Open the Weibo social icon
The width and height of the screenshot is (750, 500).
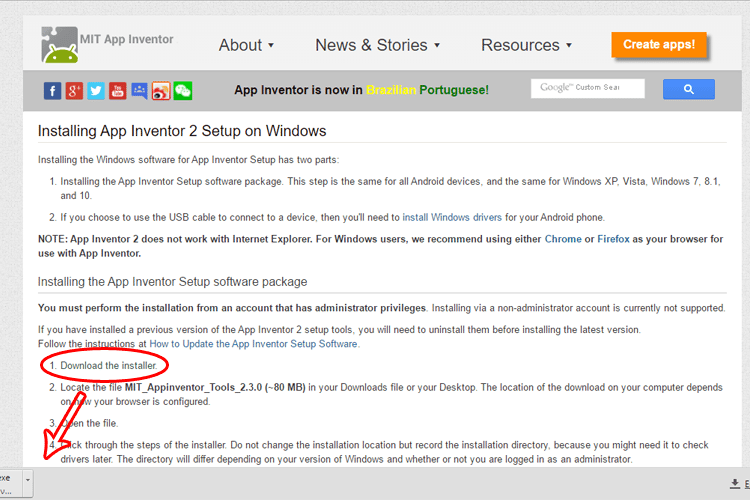[161, 90]
